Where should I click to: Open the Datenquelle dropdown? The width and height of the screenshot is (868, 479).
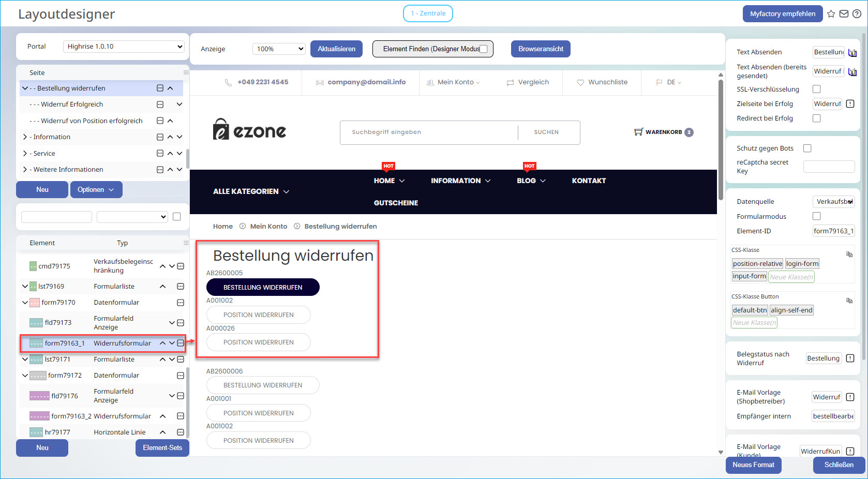point(833,202)
